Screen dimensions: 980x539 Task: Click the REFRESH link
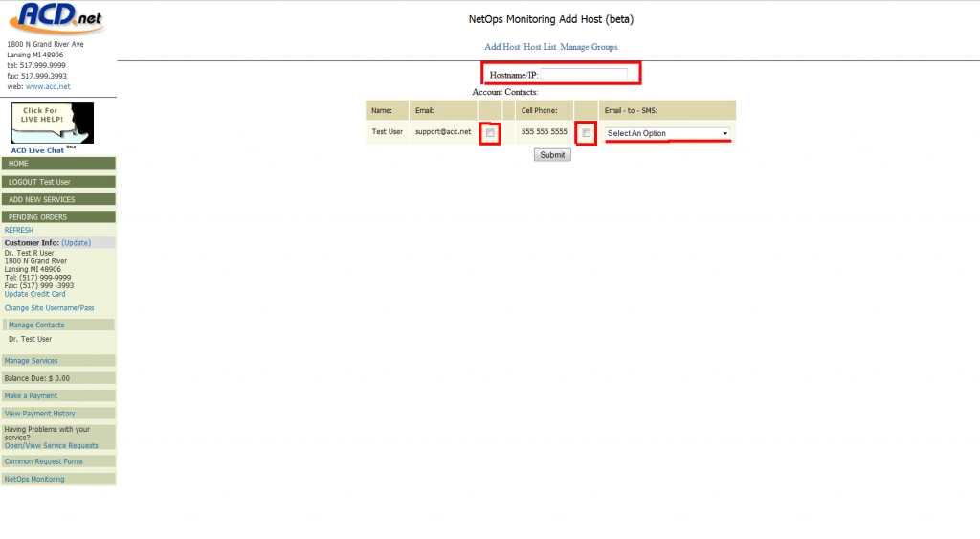click(19, 230)
